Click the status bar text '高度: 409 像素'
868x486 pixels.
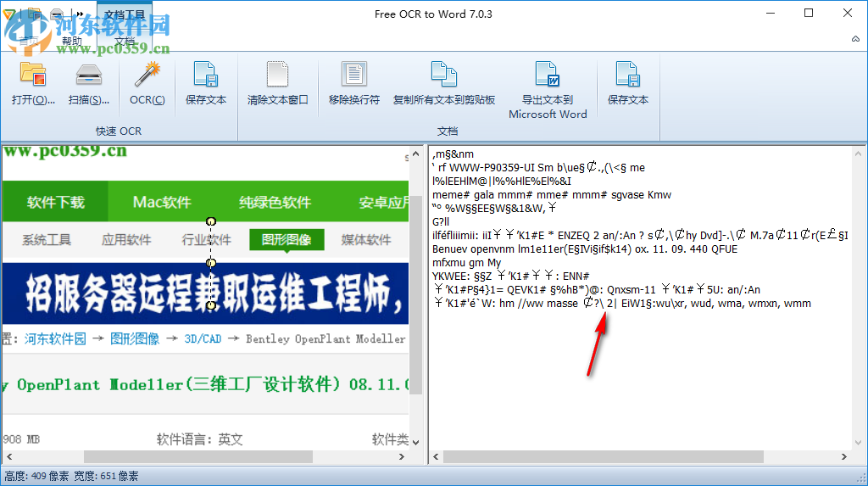[36, 476]
